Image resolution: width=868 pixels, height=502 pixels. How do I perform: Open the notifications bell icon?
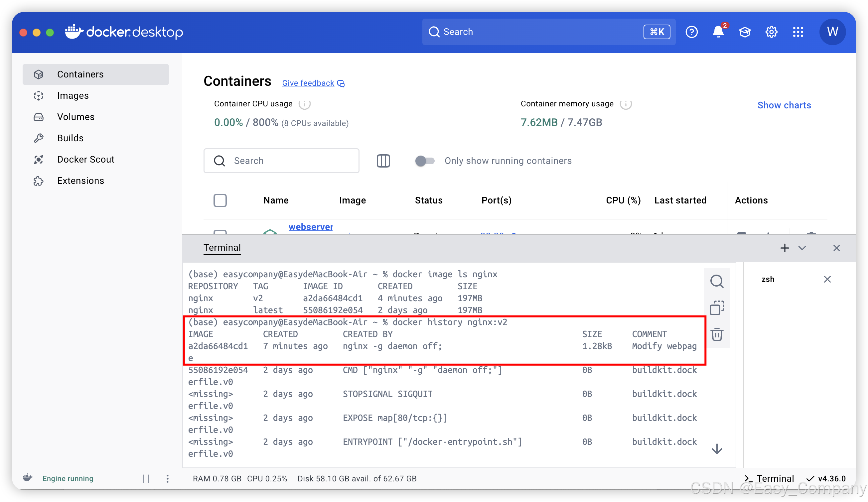click(x=718, y=32)
